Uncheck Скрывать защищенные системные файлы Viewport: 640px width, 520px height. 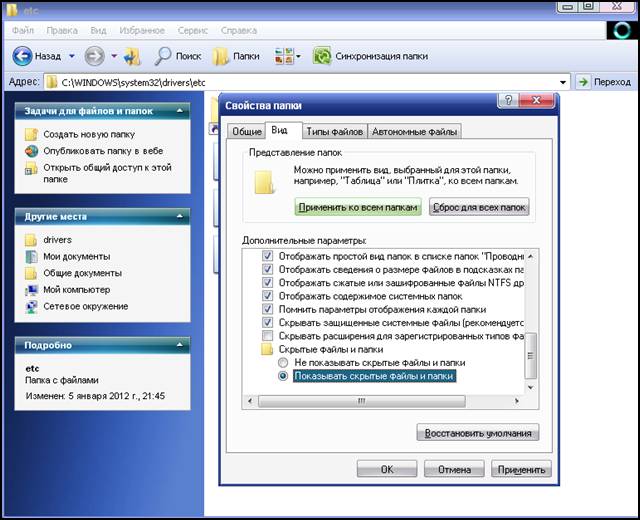(267, 322)
